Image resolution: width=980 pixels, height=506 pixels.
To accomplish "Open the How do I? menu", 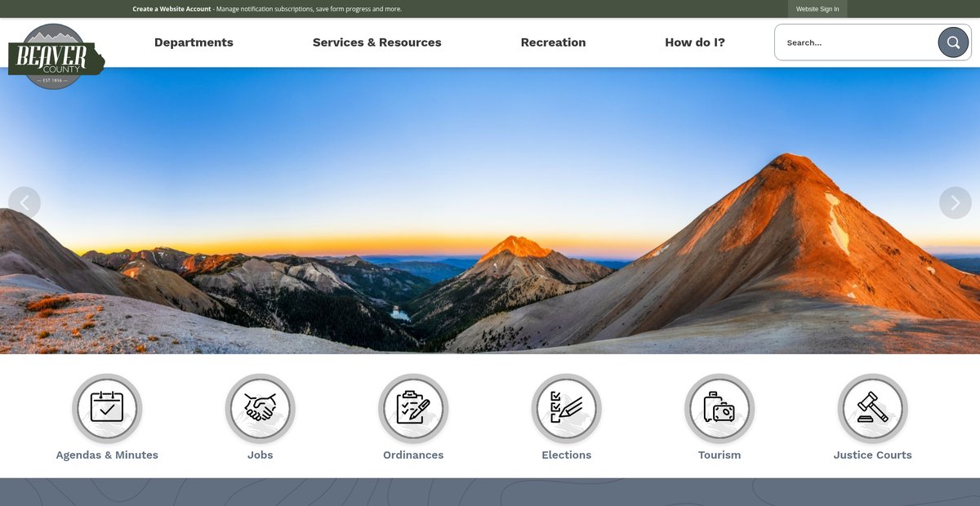I will click(695, 42).
